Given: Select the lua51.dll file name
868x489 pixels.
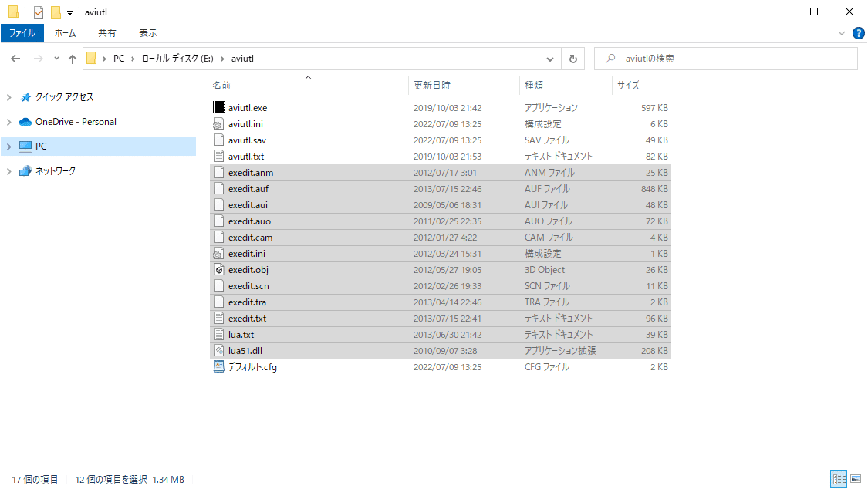Looking at the screenshot, I should [x=245, y=351].
